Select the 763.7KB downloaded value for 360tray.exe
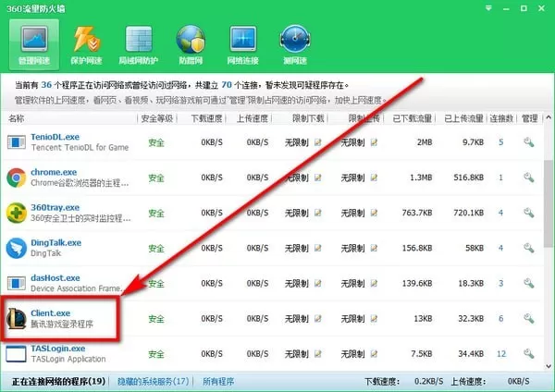This screenshot has height=392, width=555. [417, 213]
